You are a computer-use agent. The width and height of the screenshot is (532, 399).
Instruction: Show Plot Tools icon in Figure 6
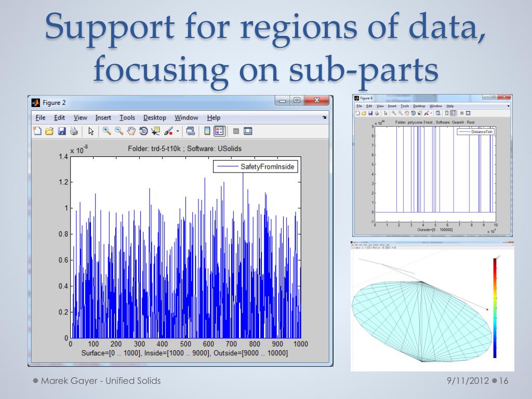pyautogui.click(x=468, y=113)
